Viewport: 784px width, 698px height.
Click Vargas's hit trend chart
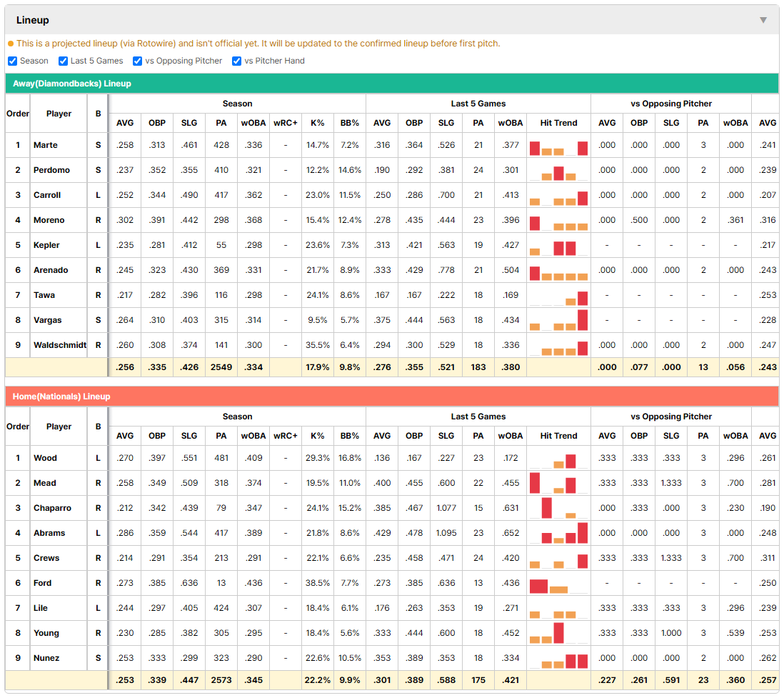[558, 320]
